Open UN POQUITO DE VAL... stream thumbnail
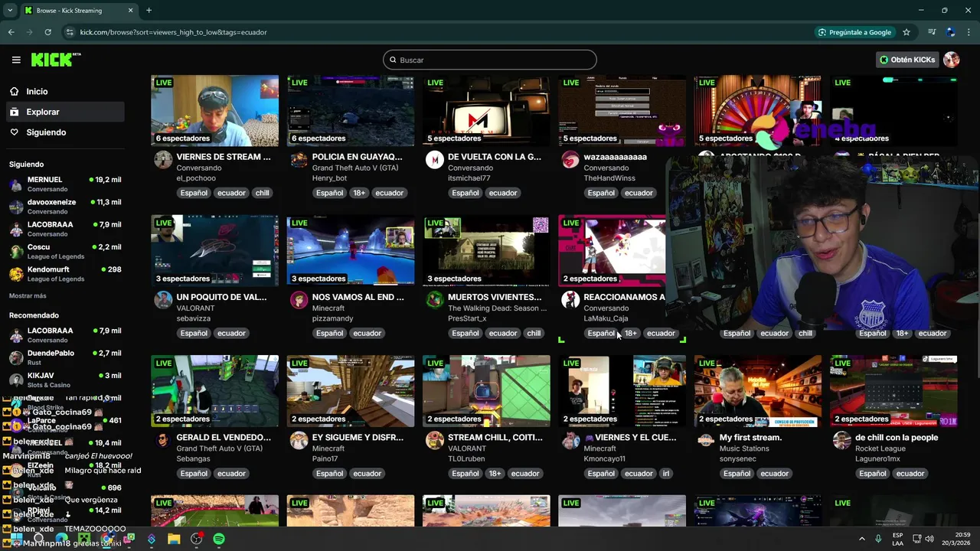The width and height of the screenshot is (980, 551). click(x=214, y=251)
